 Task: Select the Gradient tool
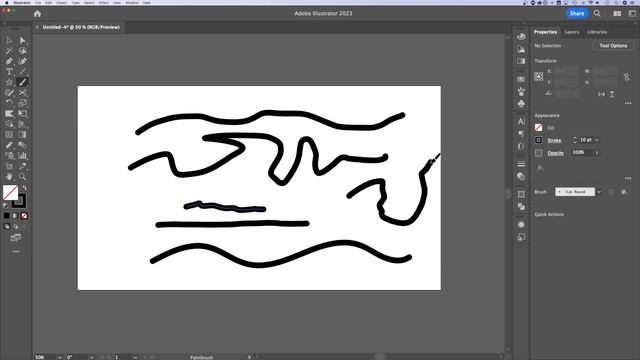[22, 135]
